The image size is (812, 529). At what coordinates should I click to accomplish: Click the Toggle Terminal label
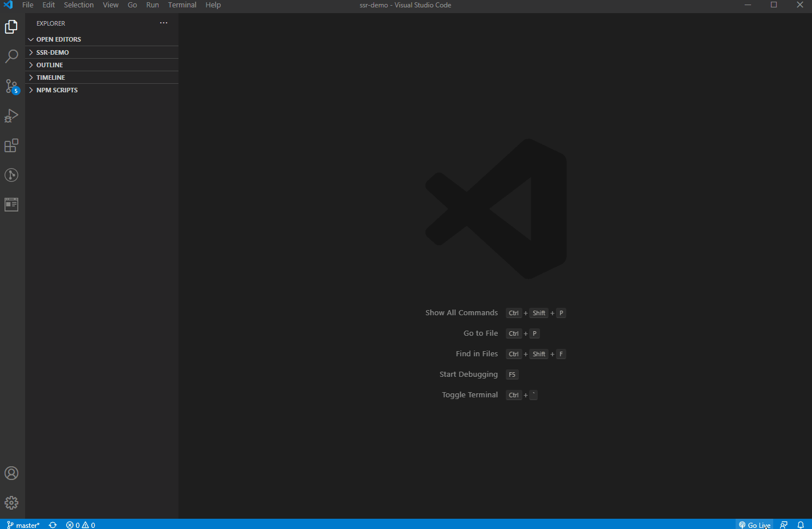[x=470, y=395]
